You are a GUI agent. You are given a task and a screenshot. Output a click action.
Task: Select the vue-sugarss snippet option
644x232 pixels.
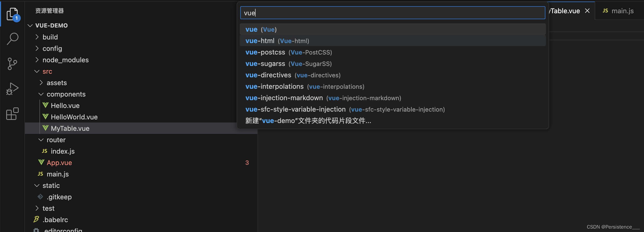pos(393,64)
